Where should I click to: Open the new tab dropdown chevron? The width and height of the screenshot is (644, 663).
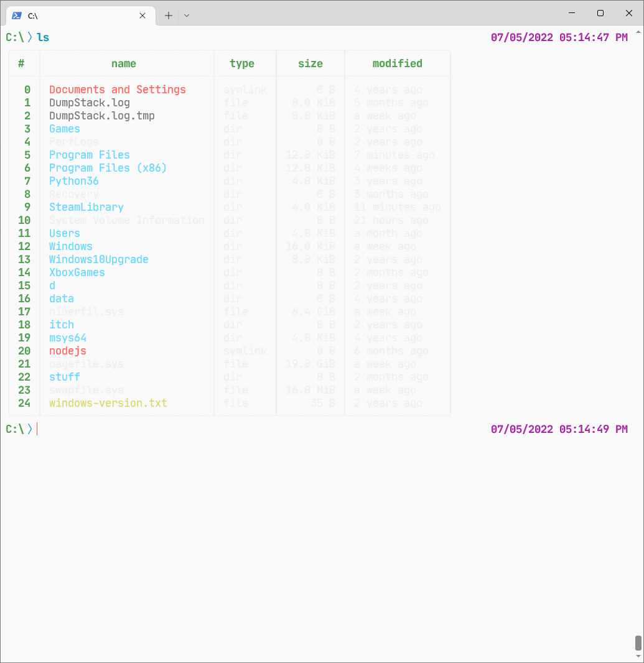(186, 16)
